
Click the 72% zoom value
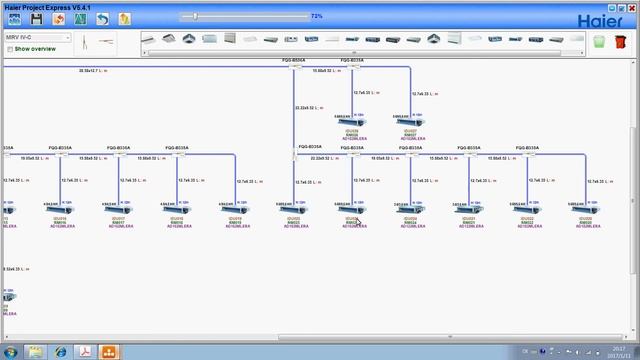(317, 16)
